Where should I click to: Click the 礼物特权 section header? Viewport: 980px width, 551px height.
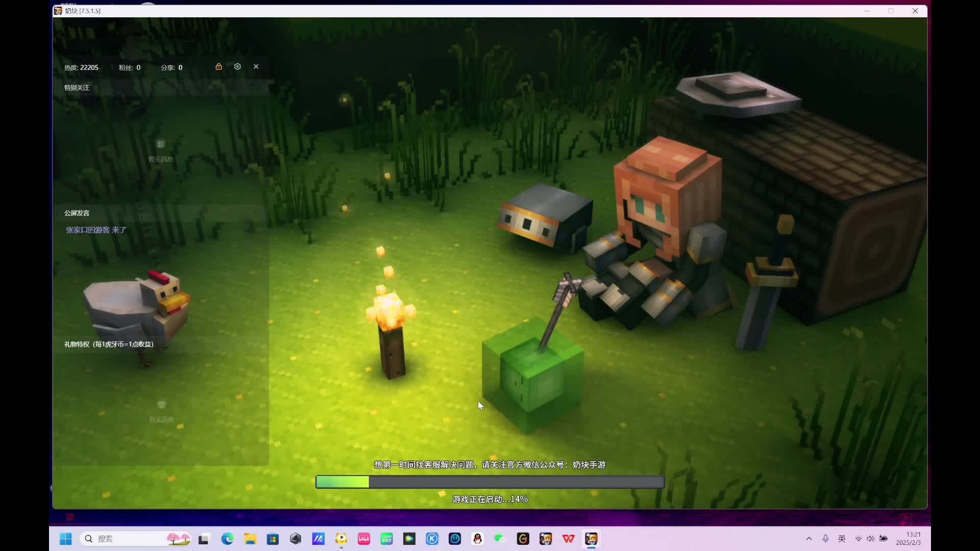pyautogui.click(x=109, y=344)
